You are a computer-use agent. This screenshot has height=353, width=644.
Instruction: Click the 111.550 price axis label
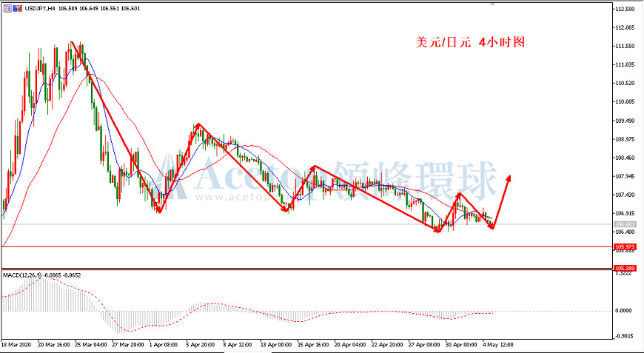(x=626, y=47)
